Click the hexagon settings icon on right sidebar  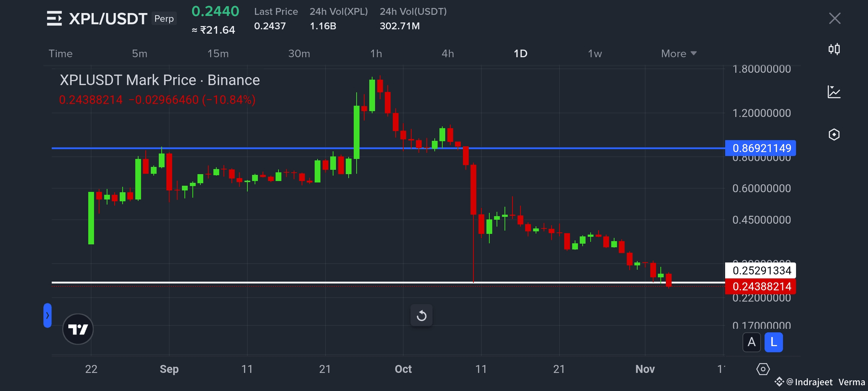[834, 135]
